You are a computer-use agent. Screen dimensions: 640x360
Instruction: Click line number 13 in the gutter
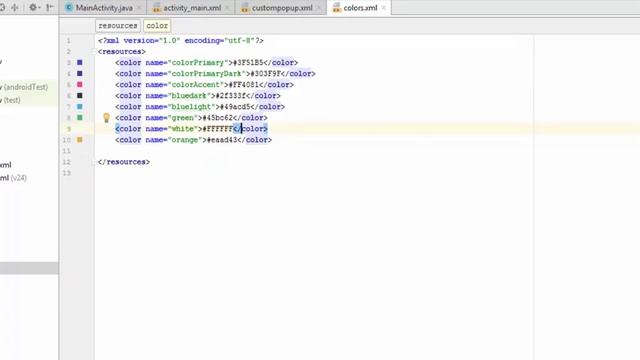(67, 173)
